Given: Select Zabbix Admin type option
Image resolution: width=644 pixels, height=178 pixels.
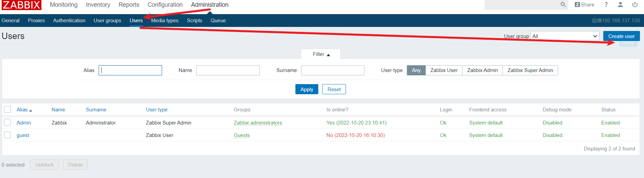Looking at the screenshot, I should (x=482, y=70).
